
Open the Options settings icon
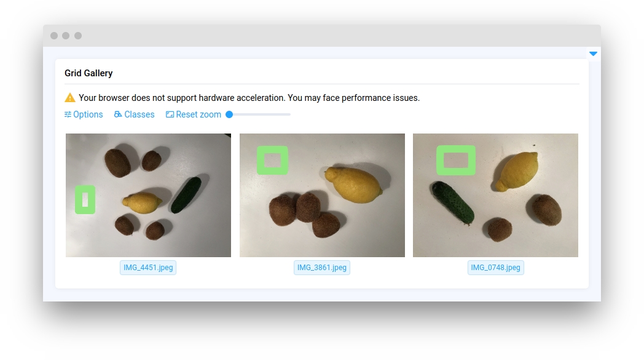68,114
